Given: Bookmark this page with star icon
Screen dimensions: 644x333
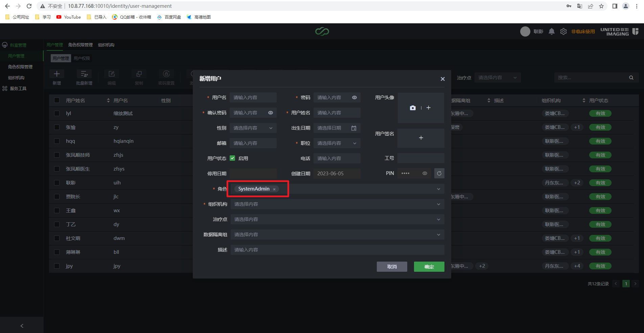Looking at the screenshot, I should 601,6.
